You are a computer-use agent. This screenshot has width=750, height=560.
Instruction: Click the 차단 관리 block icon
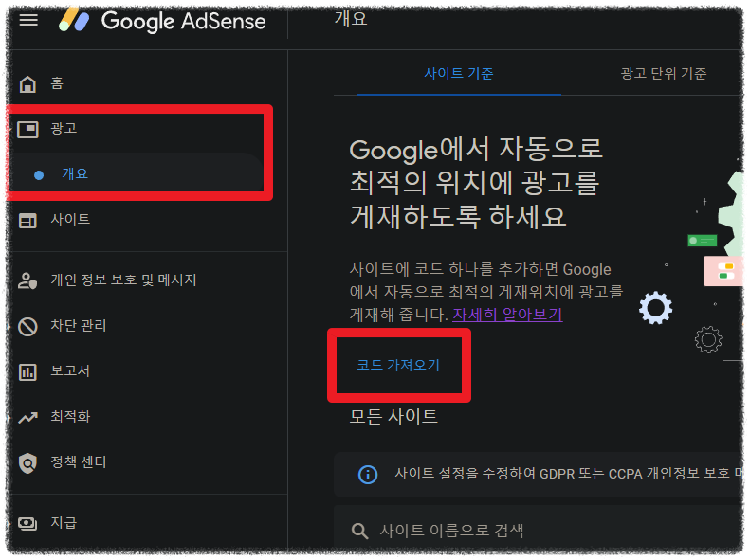coord(27,327)
